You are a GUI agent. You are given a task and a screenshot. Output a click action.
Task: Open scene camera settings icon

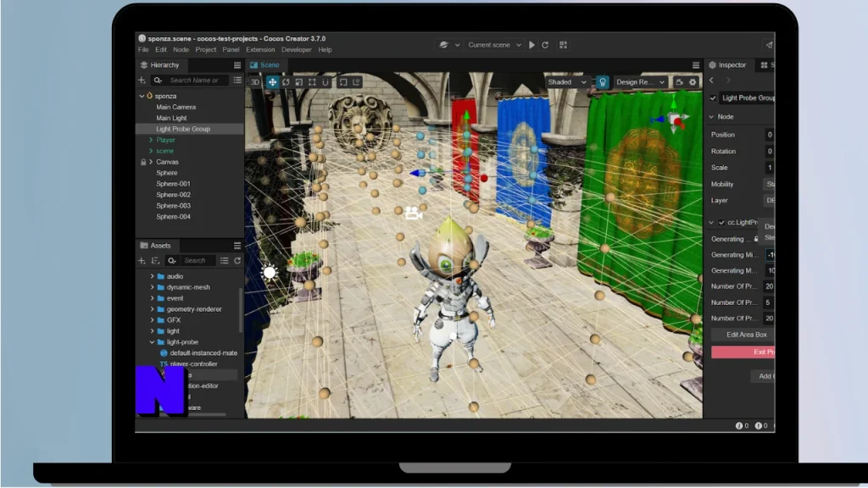click(679, 82)
